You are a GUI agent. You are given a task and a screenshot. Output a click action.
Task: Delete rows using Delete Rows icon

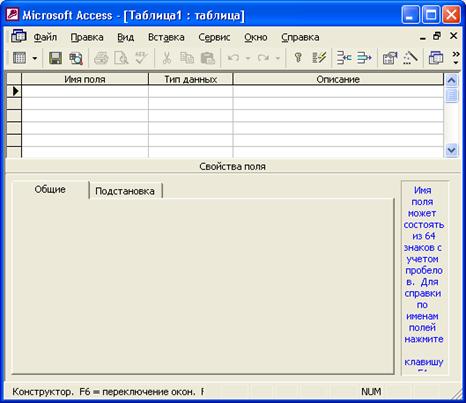point(364,58)
